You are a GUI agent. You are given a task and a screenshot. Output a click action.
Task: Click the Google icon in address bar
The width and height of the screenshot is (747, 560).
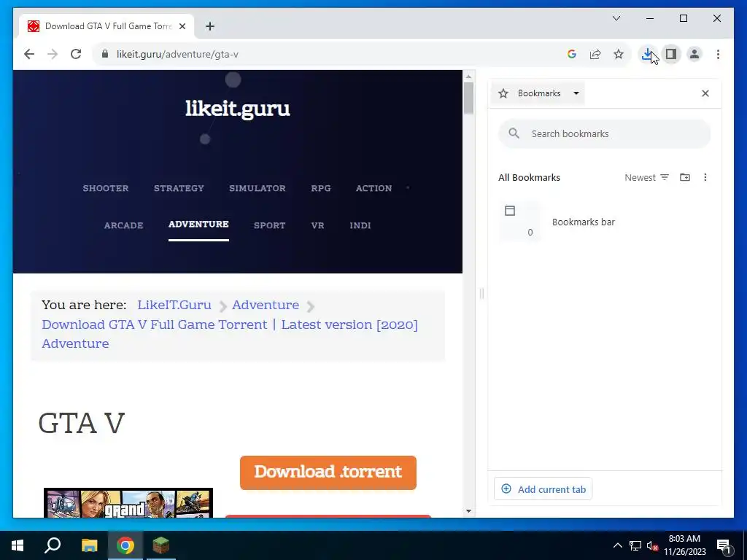coord(572,54)
